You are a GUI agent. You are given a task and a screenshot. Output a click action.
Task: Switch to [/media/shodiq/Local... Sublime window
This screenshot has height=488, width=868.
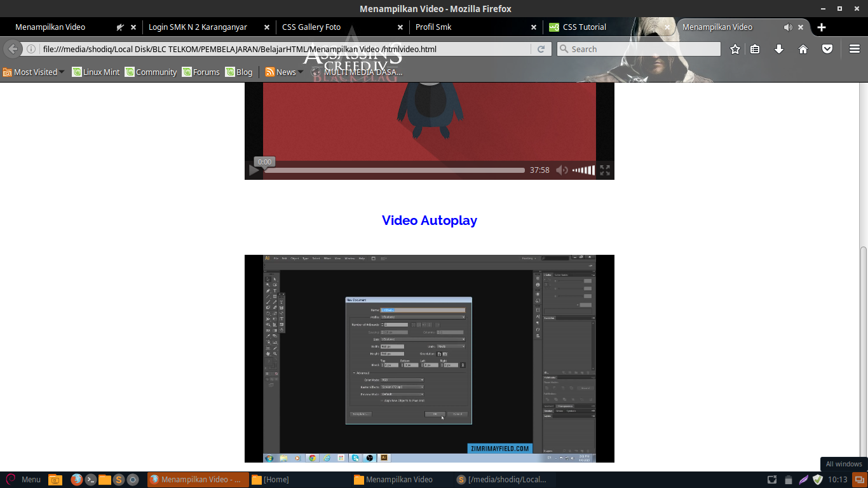pyautogui.click(x=505, y=480)
